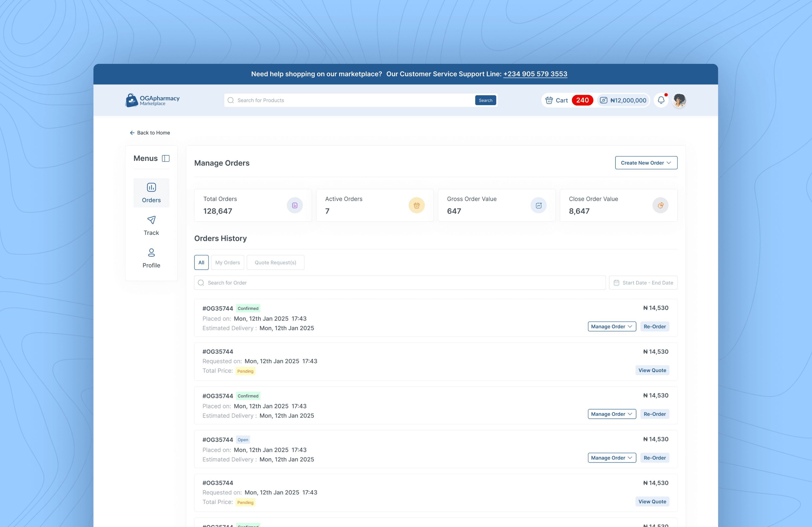
Task: Click the Gross Order Value chart icon
Action: point(539,205)
